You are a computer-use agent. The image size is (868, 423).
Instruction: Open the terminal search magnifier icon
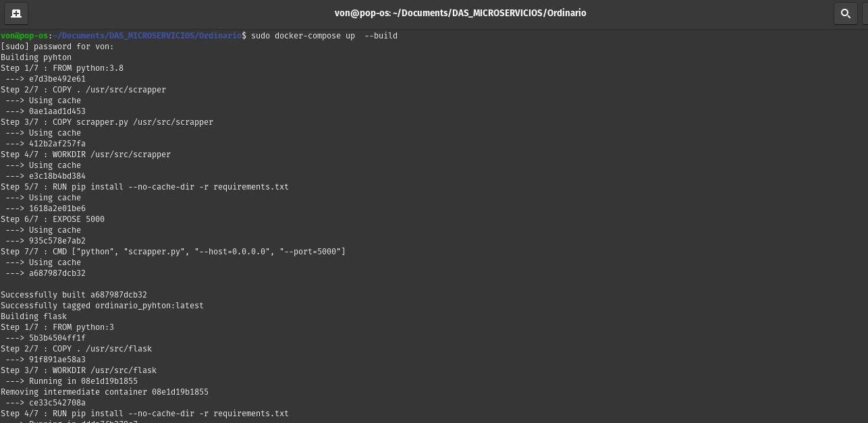845,13
